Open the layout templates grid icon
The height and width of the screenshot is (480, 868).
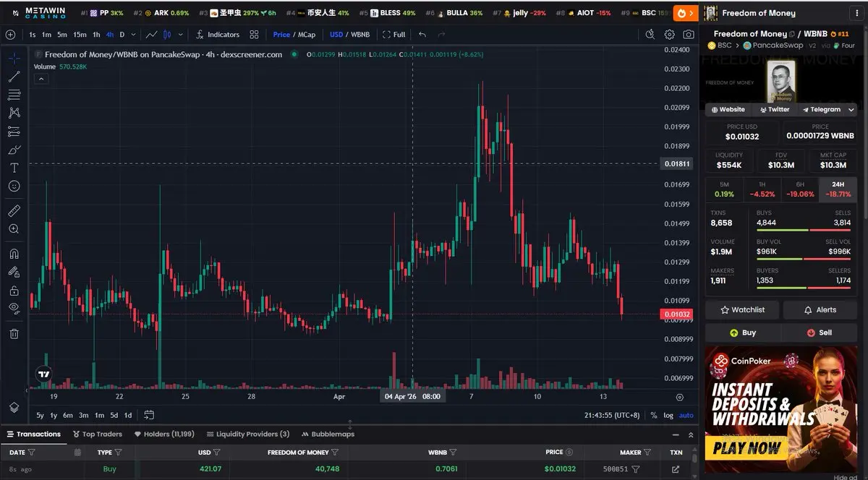click(254, 35)
